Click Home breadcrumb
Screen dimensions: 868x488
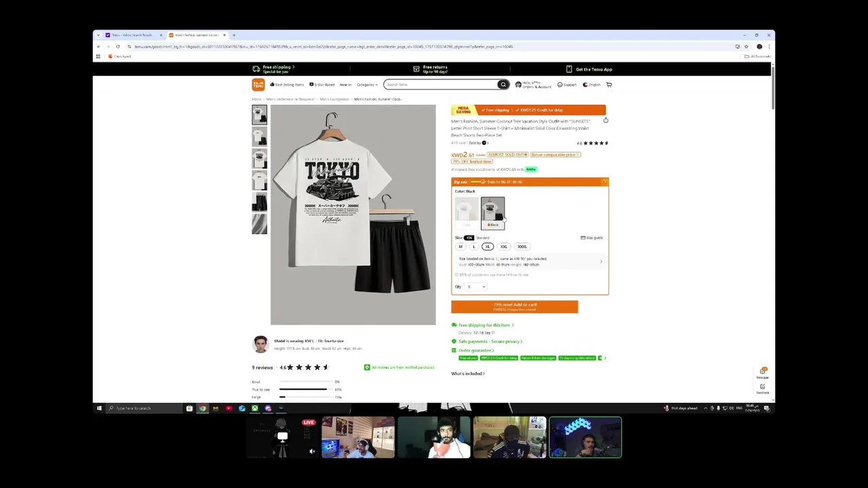[x=256, y=99]
